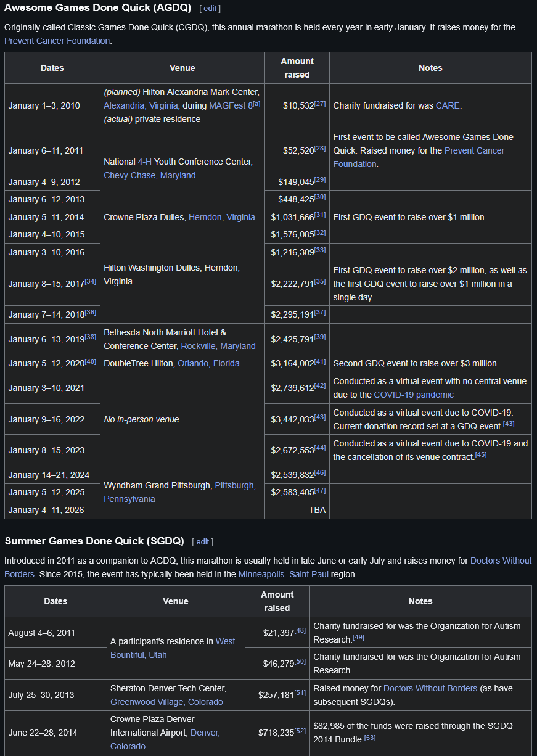Select the June 22–28, 2014 date cell

coord(55,733)
